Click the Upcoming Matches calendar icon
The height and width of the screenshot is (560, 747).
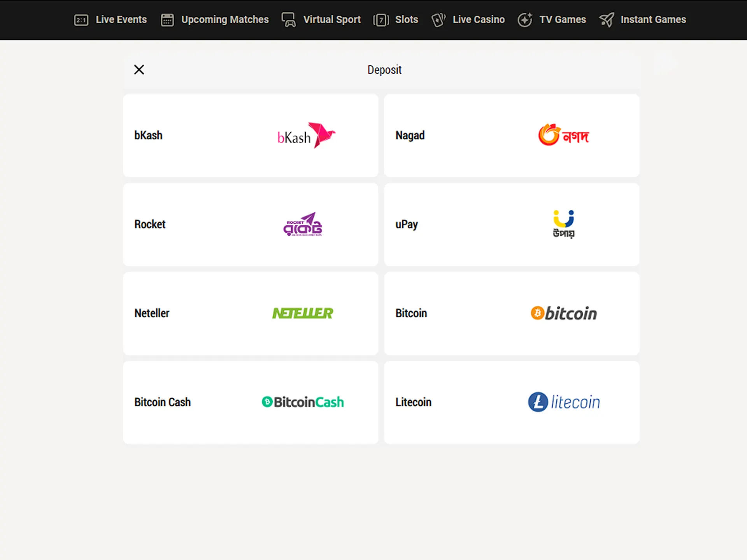click(167, 20)
